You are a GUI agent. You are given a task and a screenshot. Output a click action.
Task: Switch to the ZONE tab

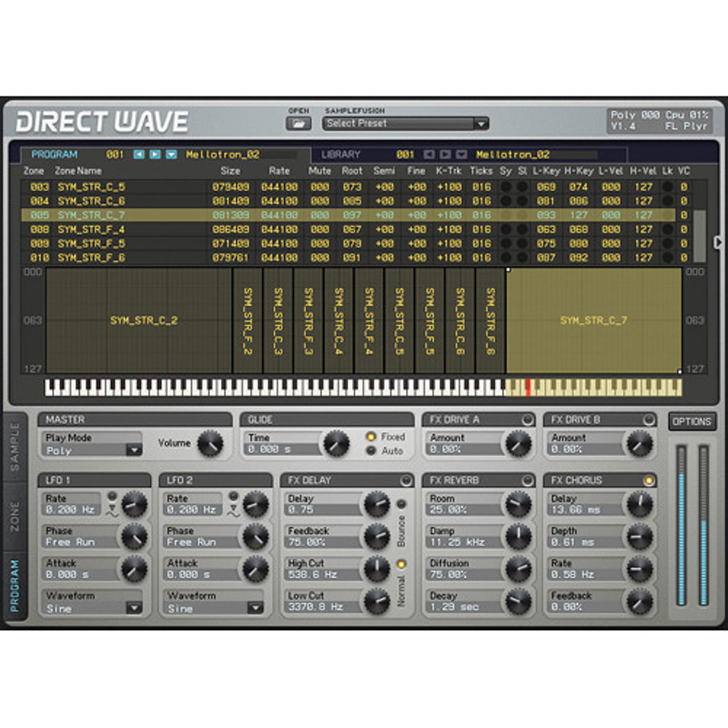coord(15,516)
